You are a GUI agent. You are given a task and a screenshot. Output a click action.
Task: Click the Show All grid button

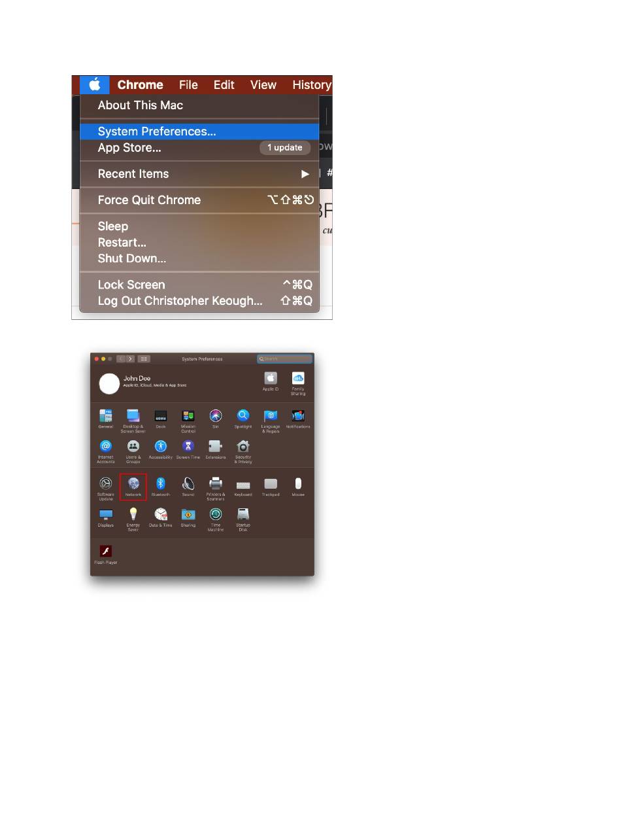(144, 359)
